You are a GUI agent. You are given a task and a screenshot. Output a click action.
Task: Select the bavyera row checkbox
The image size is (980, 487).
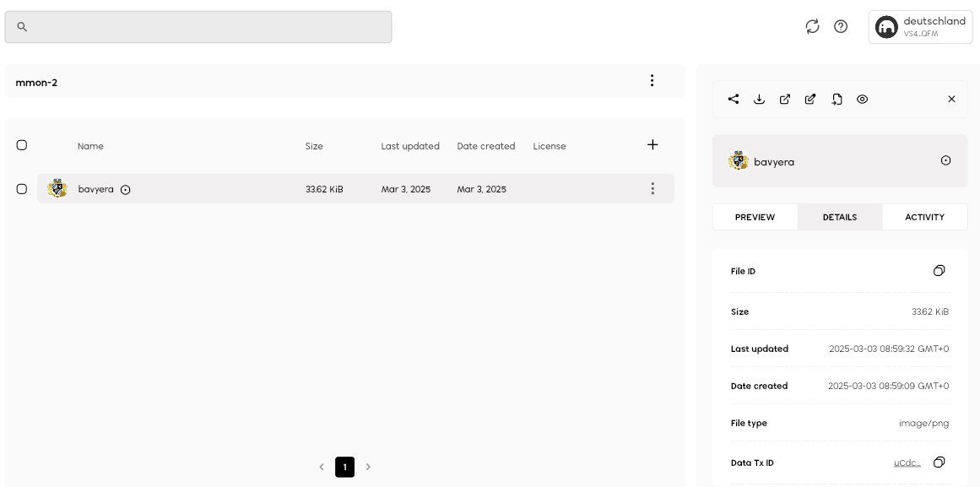22,189
